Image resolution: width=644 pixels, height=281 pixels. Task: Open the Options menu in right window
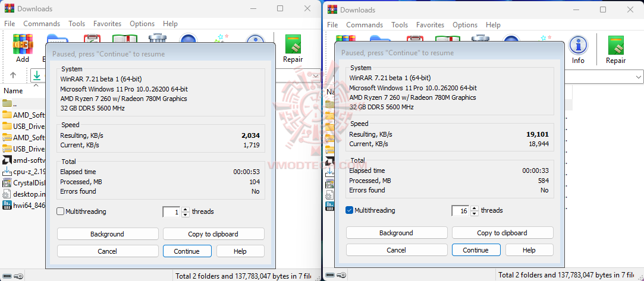coord(465,25)
